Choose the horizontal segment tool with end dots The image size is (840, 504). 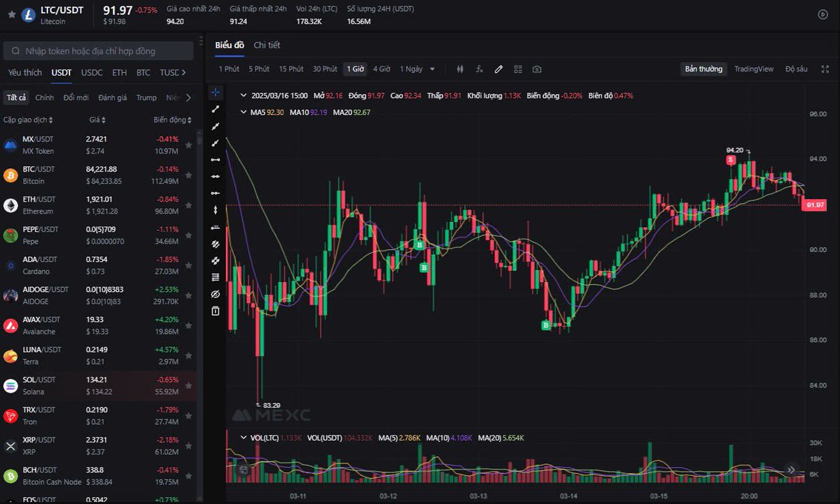click(x=216, y=160)
